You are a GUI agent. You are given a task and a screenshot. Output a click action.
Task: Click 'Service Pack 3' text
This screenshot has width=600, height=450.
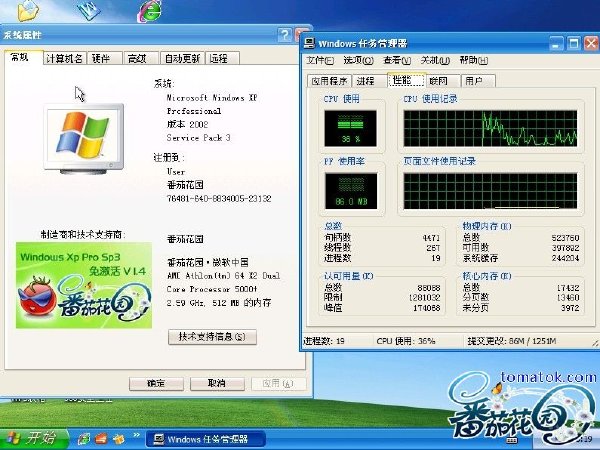pyautogui.click(x=199, y=138)
